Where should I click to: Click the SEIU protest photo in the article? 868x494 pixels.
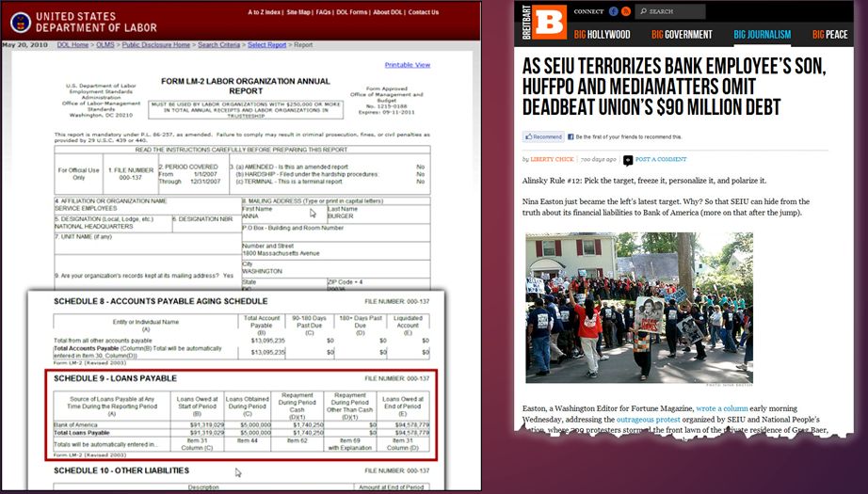click(x=639, y=308)
